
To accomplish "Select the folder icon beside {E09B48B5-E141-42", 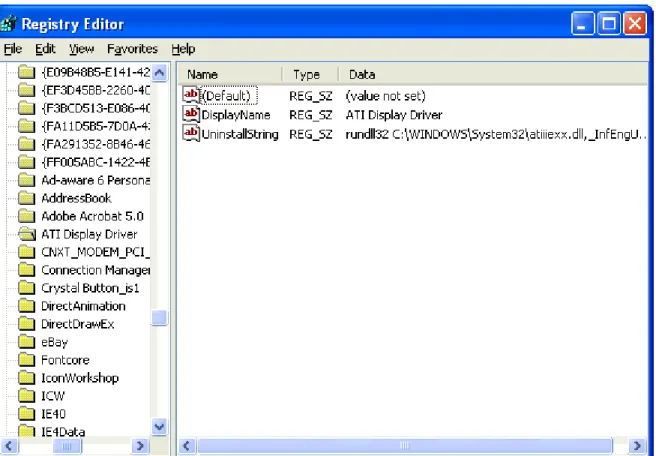I will [27, 72].
